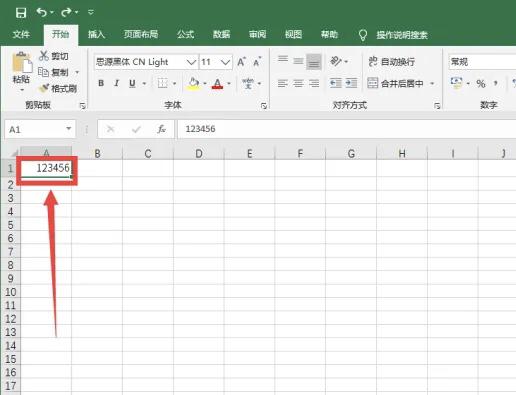Click align text right icon
The height and width of the screenshot is (395, 516).
[314, 83]
